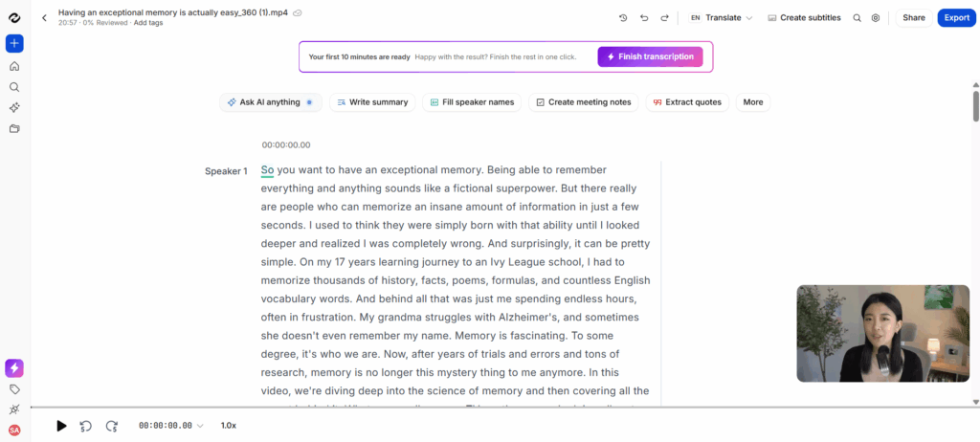Go back using the left chevron arrow
Viewport: 980px width, 442px height.
tap(44, 17)
